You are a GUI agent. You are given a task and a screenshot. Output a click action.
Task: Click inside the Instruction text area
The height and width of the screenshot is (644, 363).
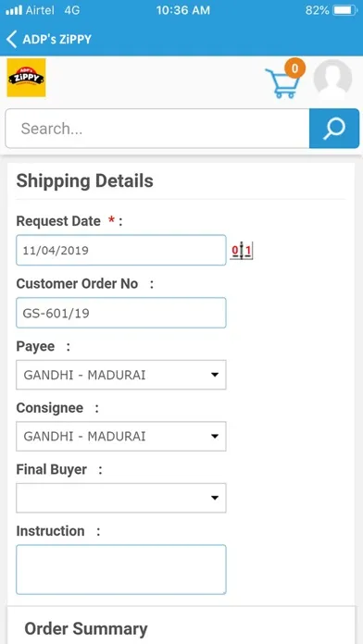tap(121, 569)
